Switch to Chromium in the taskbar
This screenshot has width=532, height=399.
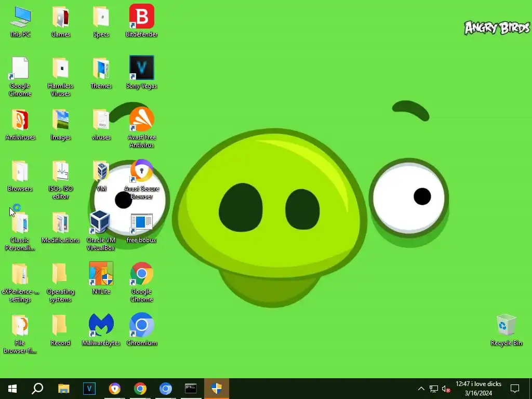(x=166, y=389)
